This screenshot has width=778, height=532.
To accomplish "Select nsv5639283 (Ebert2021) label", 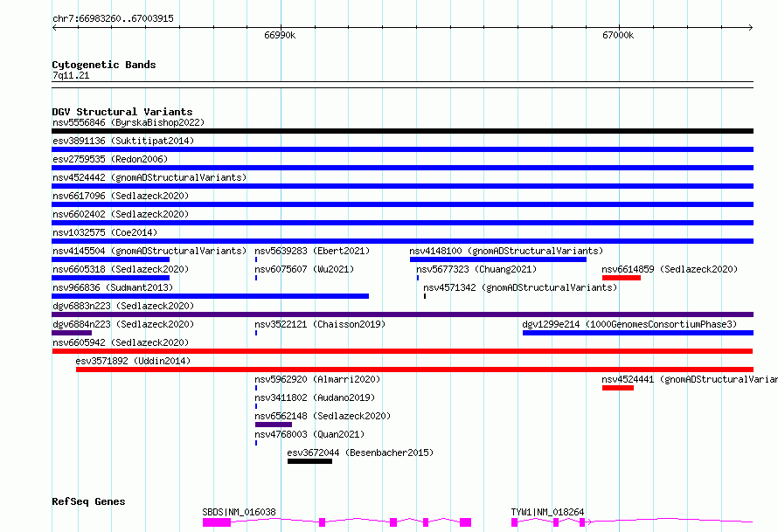I will (312, 251).
